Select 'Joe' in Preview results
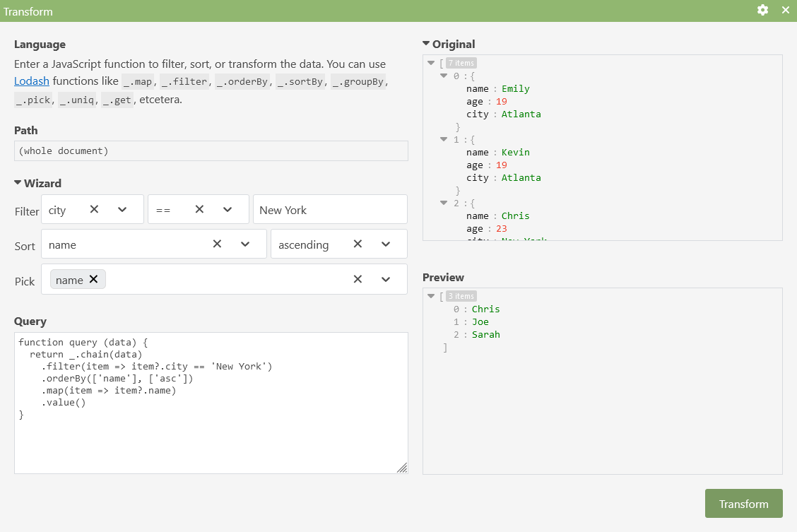 (x=480, y=321)
